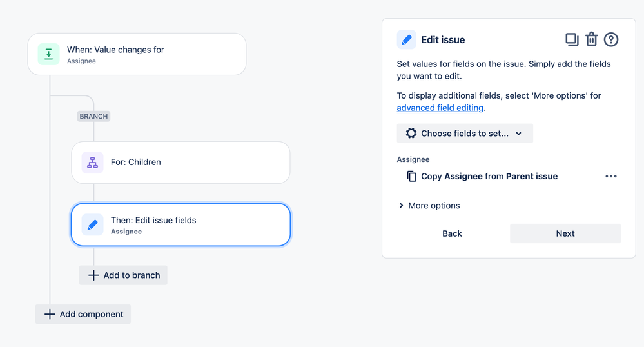Click the gear icon in Choose fields
Screen dimensions: 644x347
(411, 134)
